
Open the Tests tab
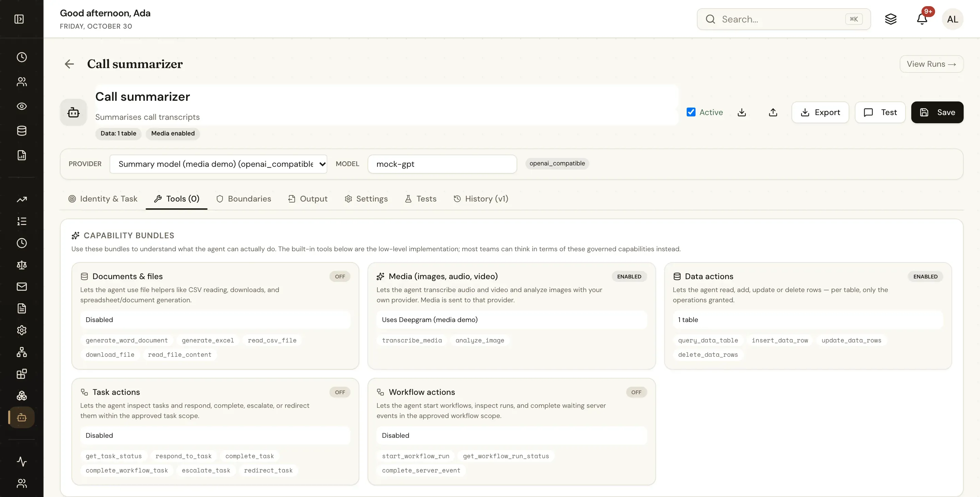click(x=420, y=199)
